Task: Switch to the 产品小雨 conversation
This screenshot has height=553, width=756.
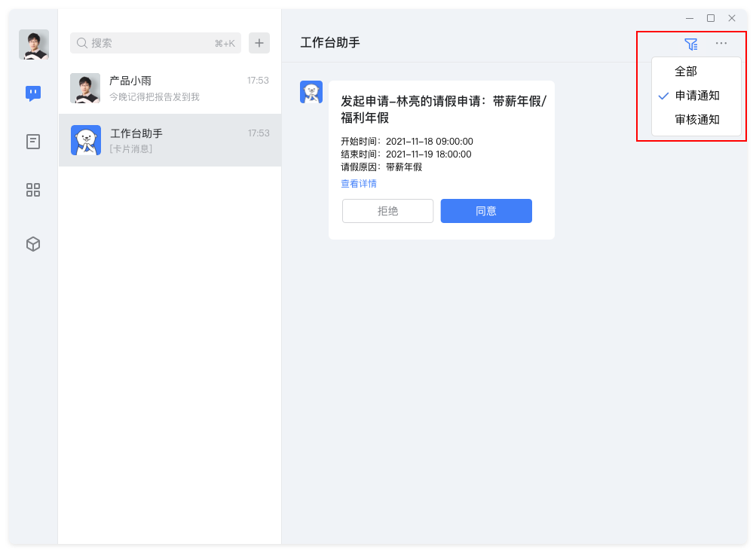Action: point(170,88)
